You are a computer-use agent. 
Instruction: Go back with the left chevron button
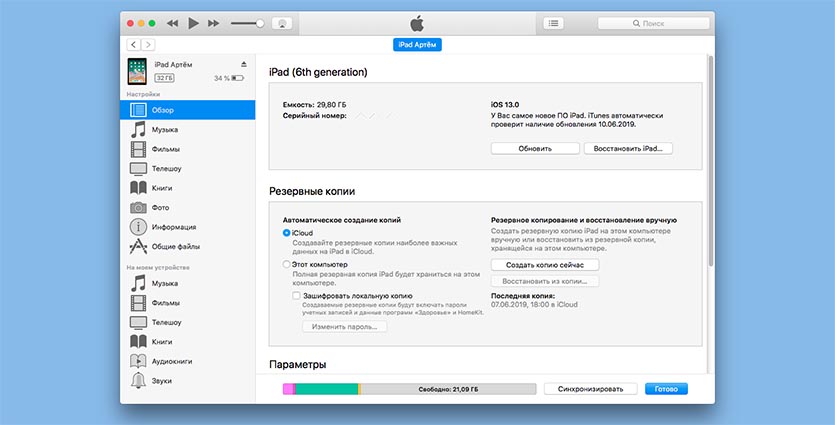134,45
